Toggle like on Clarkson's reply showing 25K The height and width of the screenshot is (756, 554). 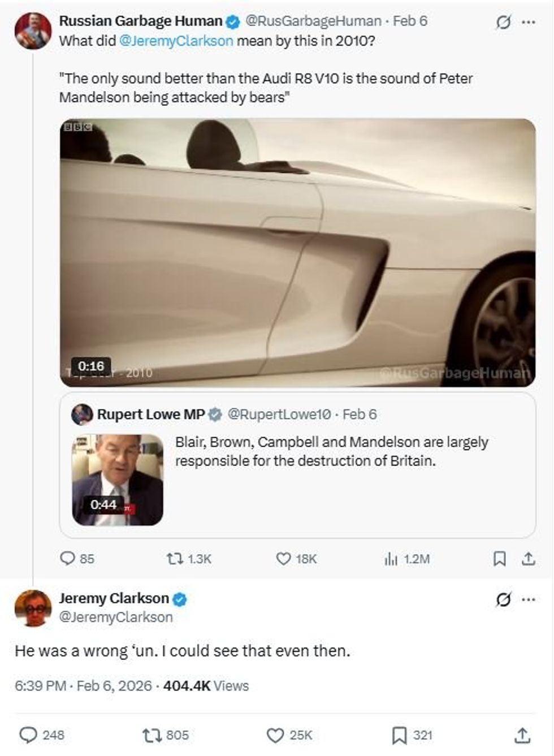pyautogui.click(x=275, y=736)
